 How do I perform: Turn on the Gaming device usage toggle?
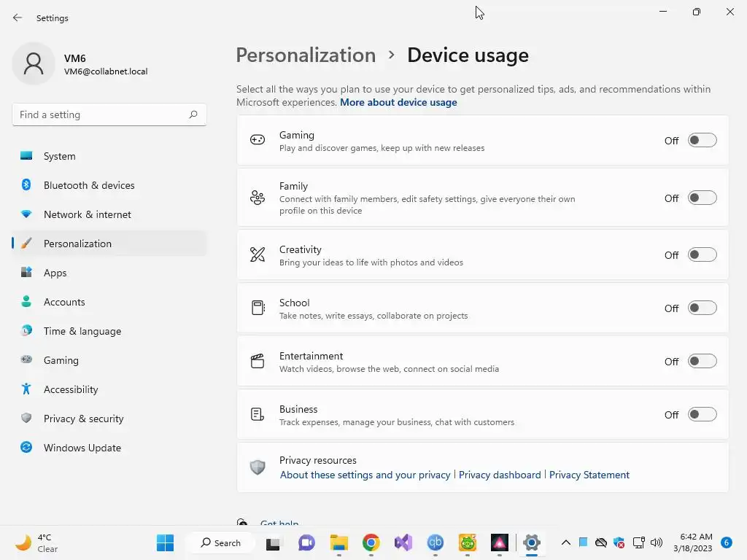(702, 141)
